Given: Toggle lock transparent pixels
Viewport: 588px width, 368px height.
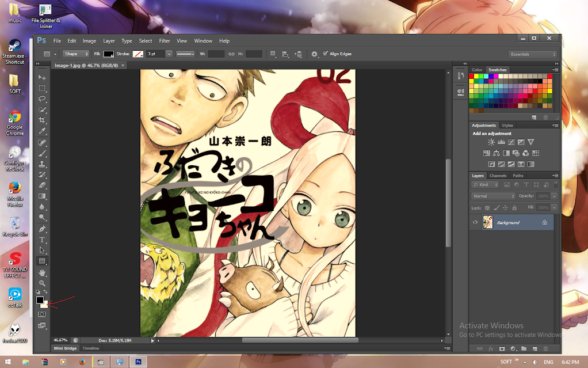Looking at the screenshot, I should tap(487, 208).
